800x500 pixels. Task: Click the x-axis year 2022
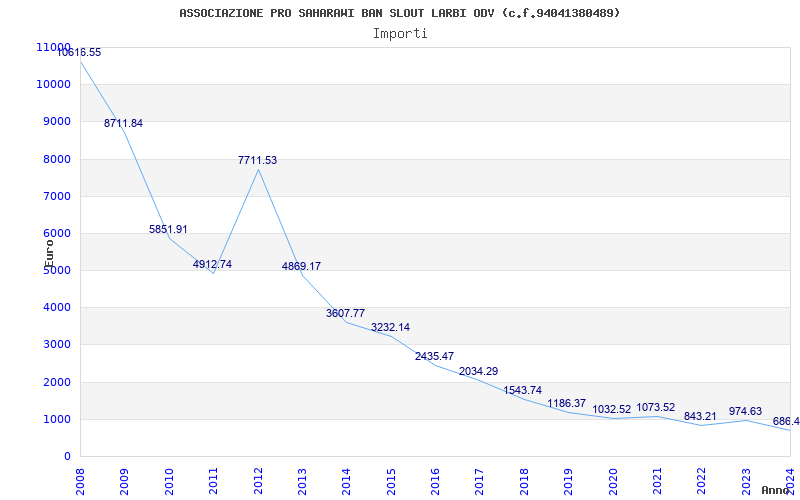click(702, 482)
